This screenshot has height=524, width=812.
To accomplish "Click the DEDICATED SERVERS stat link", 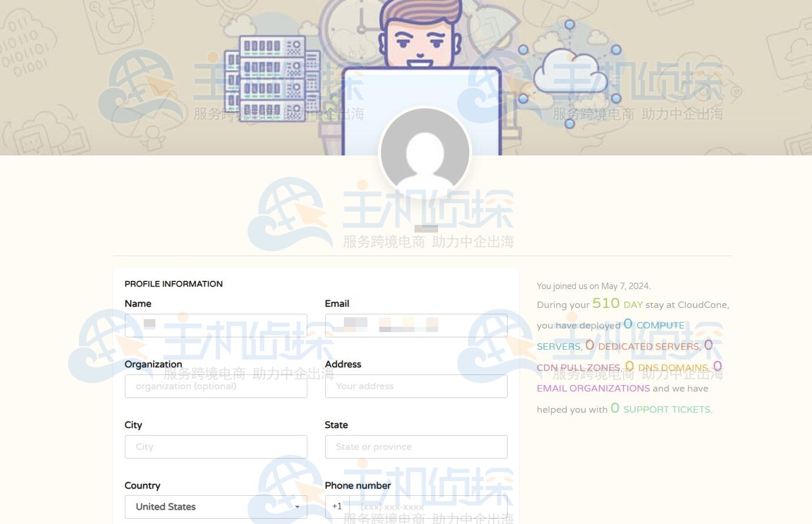I will coord(648,347).
